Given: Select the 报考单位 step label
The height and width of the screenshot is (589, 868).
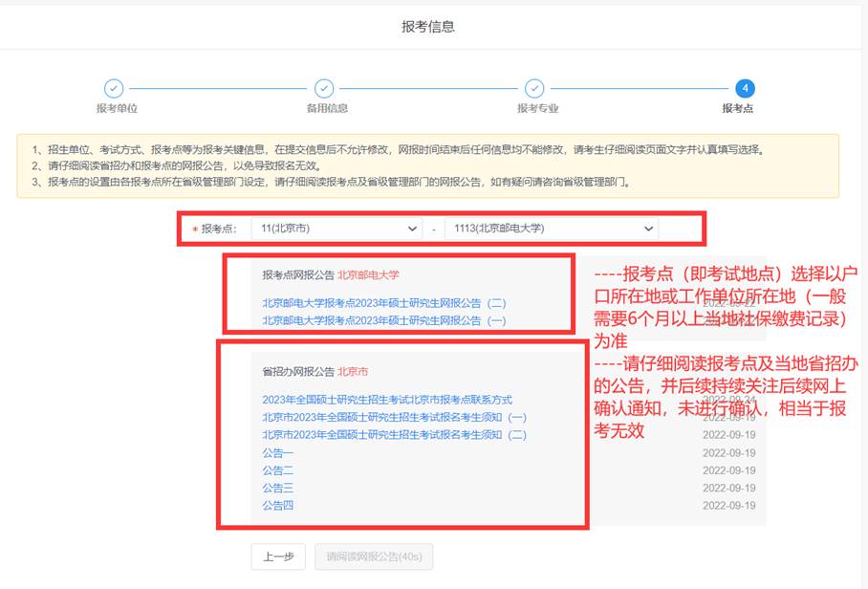Looking at the screenshot, I should click(117, 108).
